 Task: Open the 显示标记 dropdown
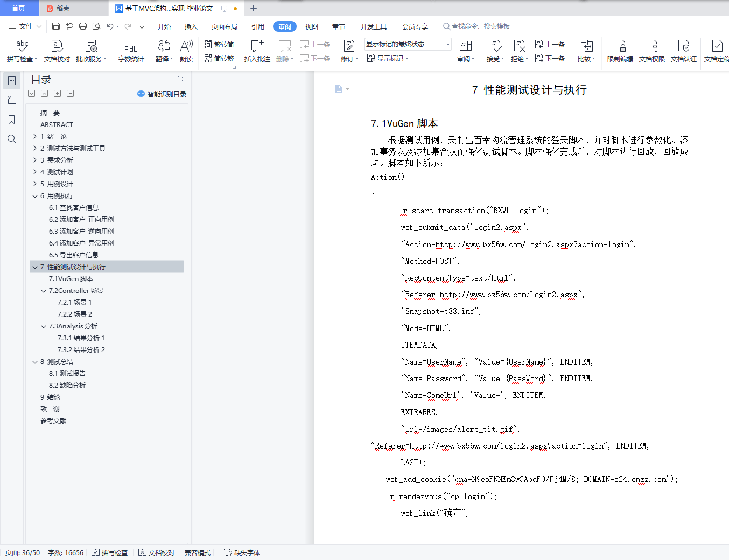(x=388, y=58)
